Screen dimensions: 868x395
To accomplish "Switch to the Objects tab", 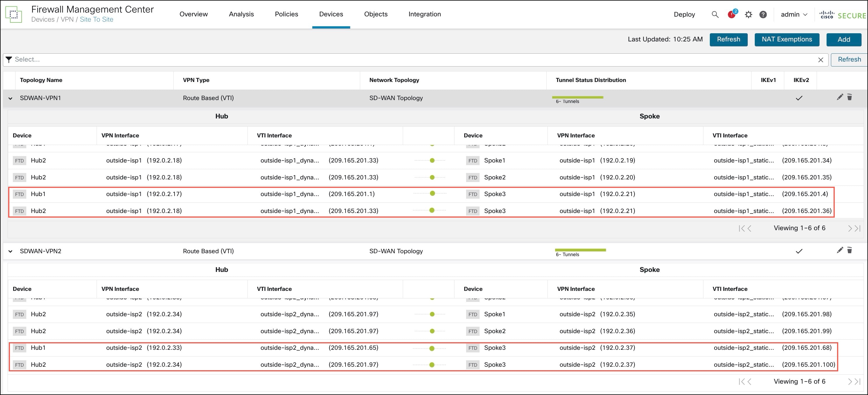I will click(x=375, y=14).
